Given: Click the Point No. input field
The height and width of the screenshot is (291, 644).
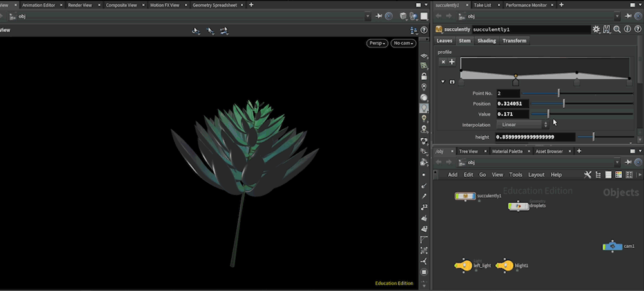Looking at the screenshot, I should tap(508, 93).
